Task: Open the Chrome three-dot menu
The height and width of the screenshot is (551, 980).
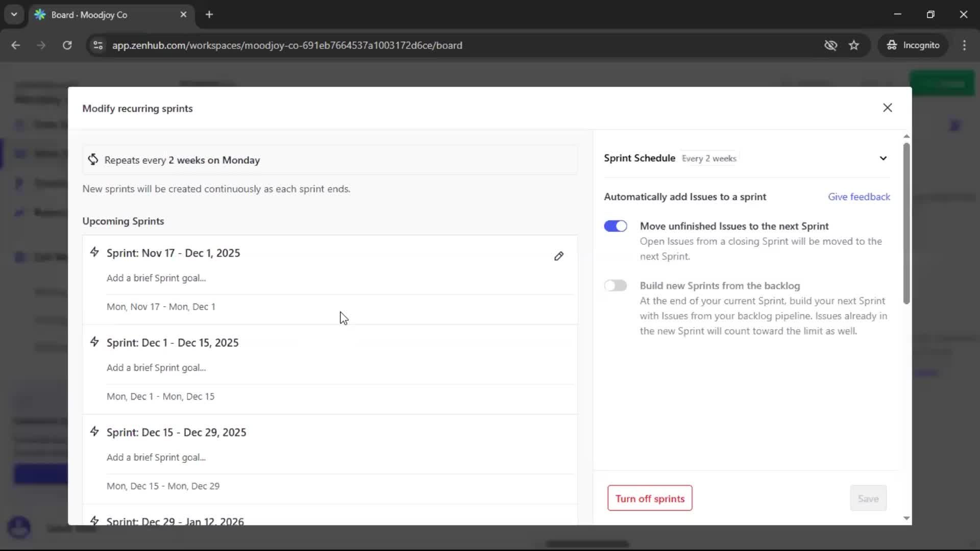Action: [965, 45]
